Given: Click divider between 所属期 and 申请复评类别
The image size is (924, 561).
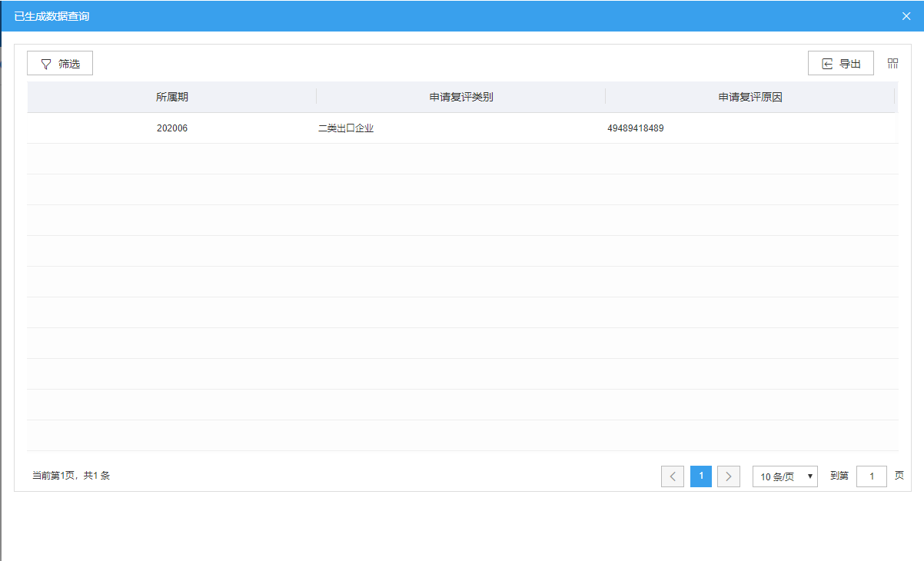Looking at the screenshot, I should click(x=316, y=97).
